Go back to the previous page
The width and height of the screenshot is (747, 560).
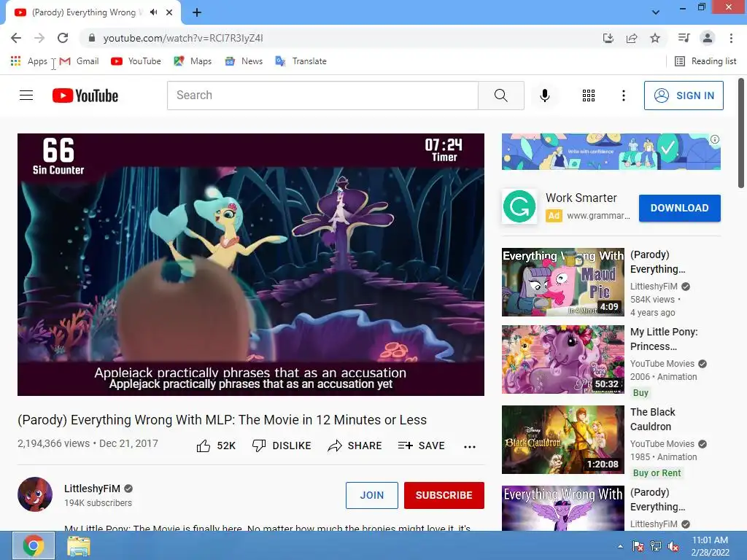pyautogui.click(x=16, y=38)
